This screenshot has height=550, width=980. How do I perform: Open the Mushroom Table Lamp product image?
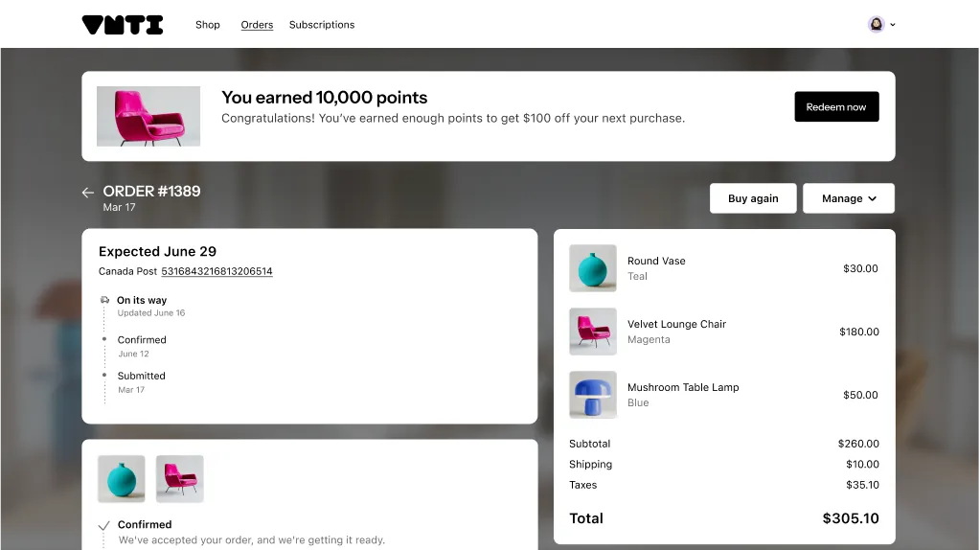592,395
